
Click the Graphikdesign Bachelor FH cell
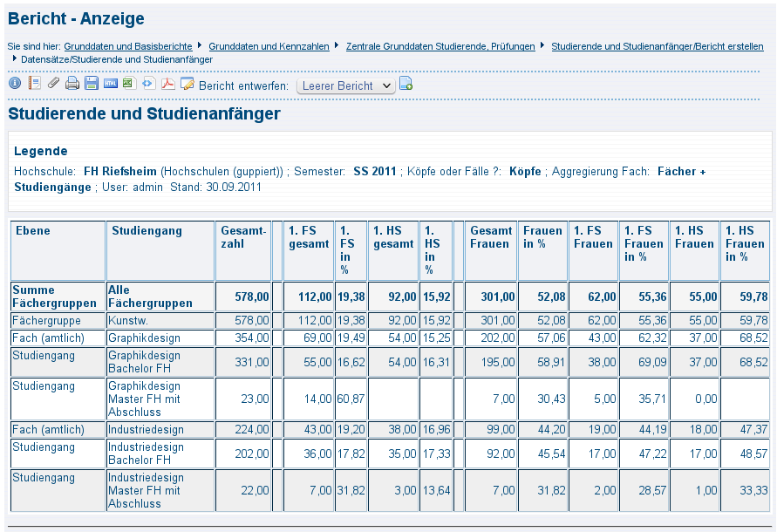pos(160,362)
